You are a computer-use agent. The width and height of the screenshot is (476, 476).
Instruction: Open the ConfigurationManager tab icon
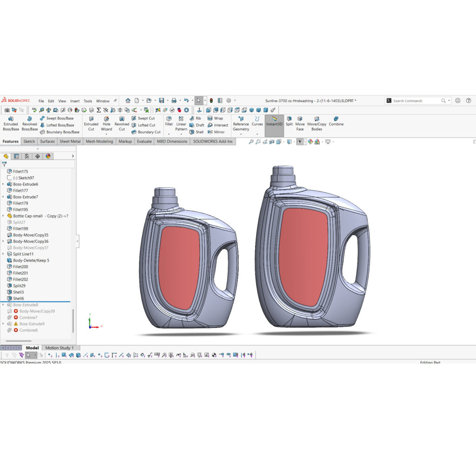pyautogui.click(x=27, y=156)
